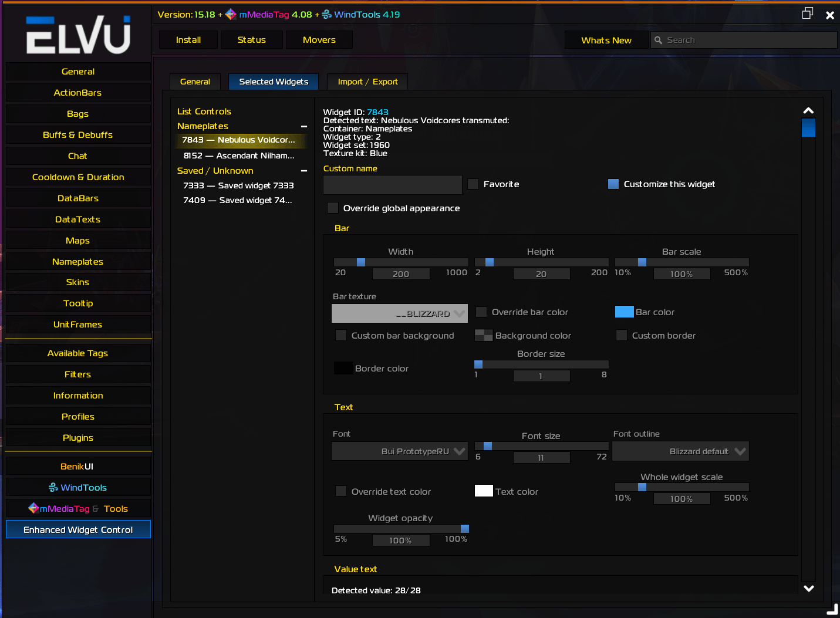The image size is (840, 618).
Task: Click the Status button
Action: (251, 40)
